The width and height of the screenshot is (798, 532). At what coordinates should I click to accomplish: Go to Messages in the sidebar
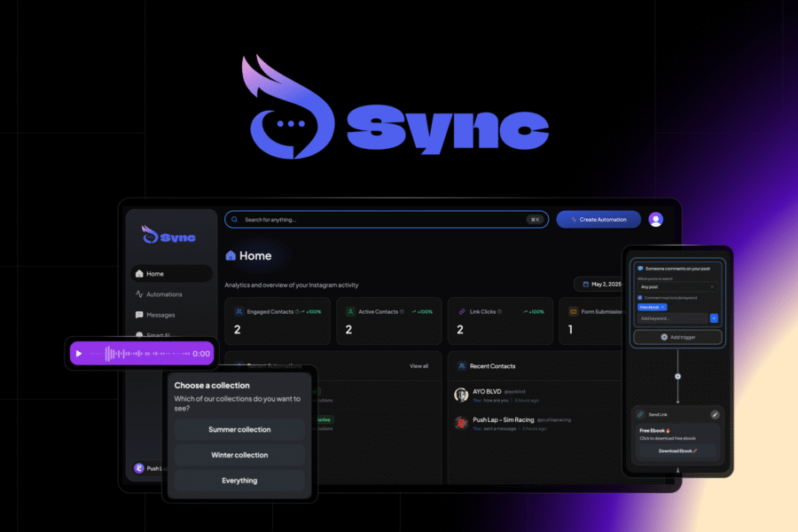(160, 315)
